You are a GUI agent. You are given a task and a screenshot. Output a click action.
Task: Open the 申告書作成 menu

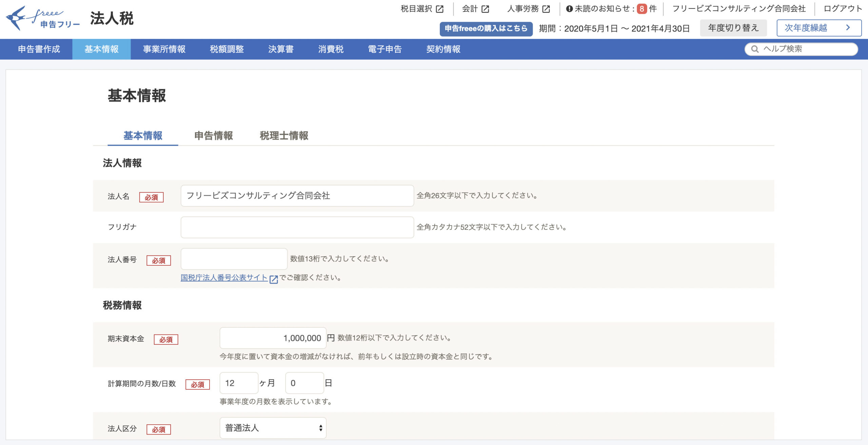coord(39,49)
